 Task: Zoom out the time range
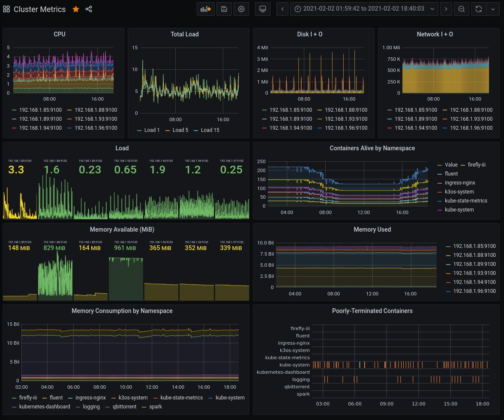coord(462,9)
